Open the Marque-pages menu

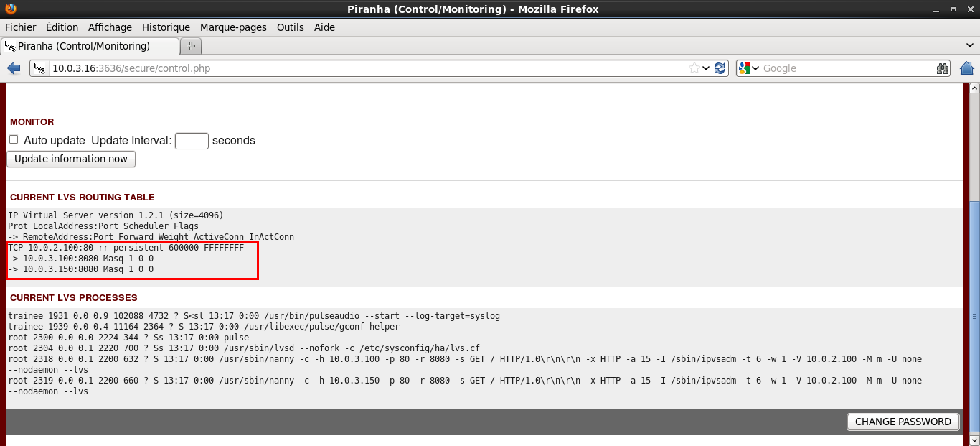[233, 27]
